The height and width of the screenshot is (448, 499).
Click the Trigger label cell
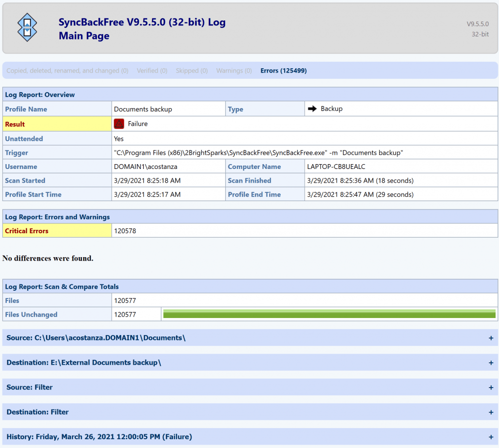coord(58,152)
